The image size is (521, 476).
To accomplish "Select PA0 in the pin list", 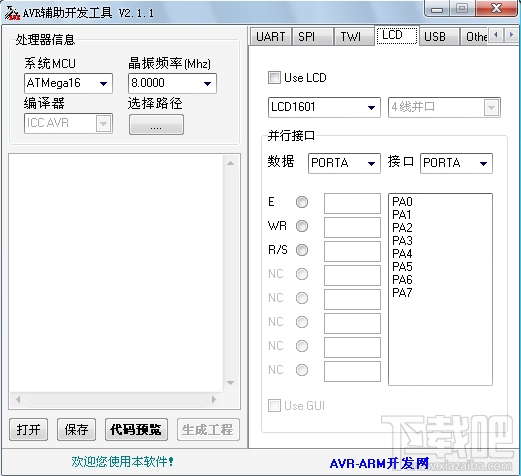I will pyautogui.click(x=402, y=202).
